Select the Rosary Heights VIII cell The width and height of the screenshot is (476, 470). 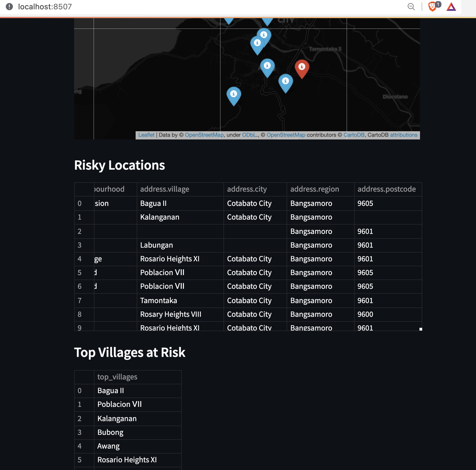click(x=180, y=315)
